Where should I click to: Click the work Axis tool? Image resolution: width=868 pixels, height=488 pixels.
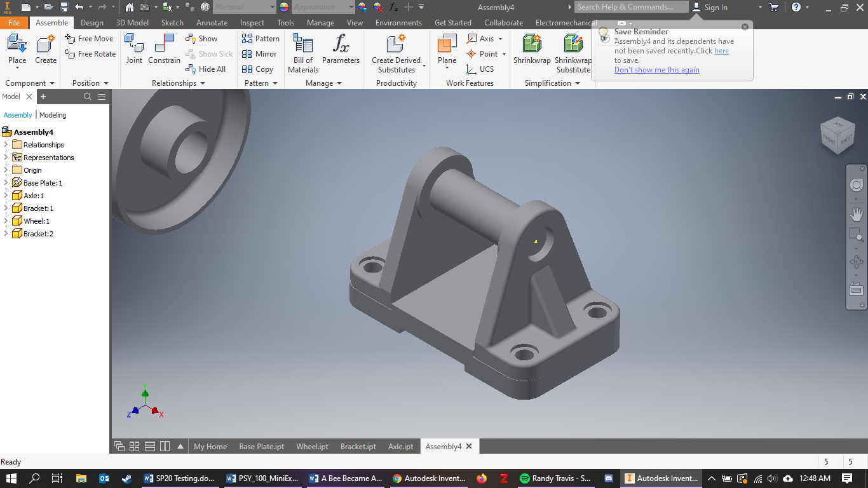[484, 39]
